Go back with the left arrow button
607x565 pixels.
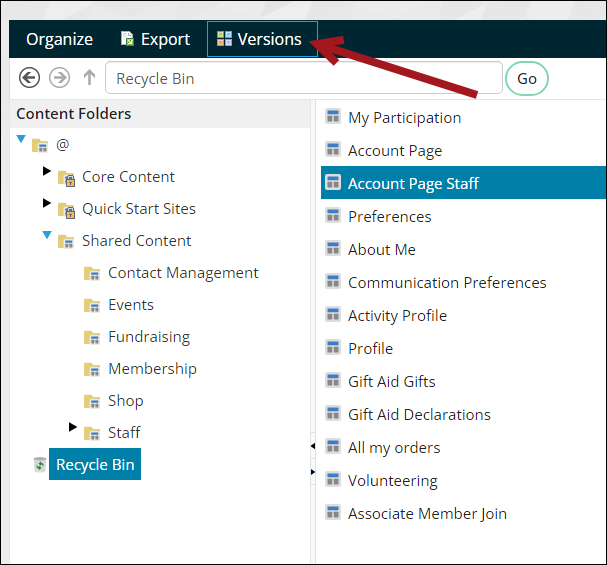(29, 78)
